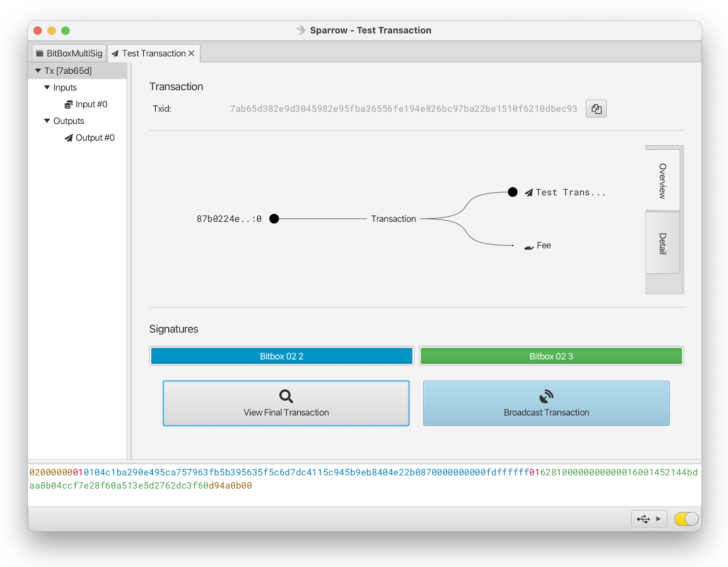This screenshot has width=728, height=567.
Task: Switch to the BitBoxMultiSig tab
Action: coord(69,53)
